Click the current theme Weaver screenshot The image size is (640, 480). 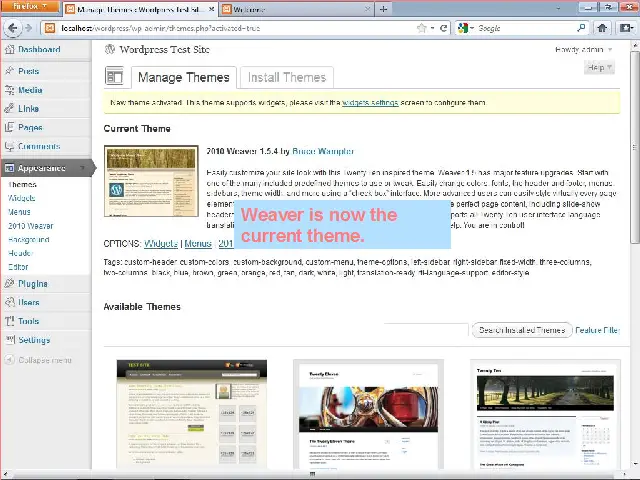point(151,181)
